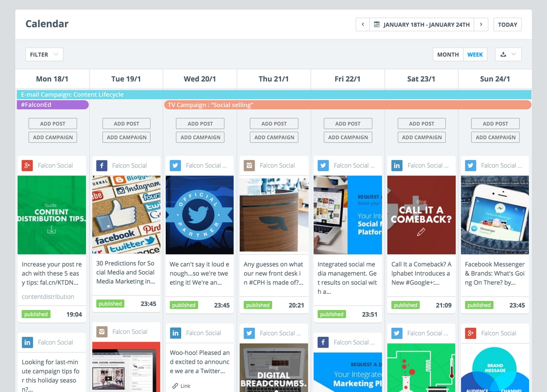Select the Thu 21/1 column header

[x=274, y=79]
